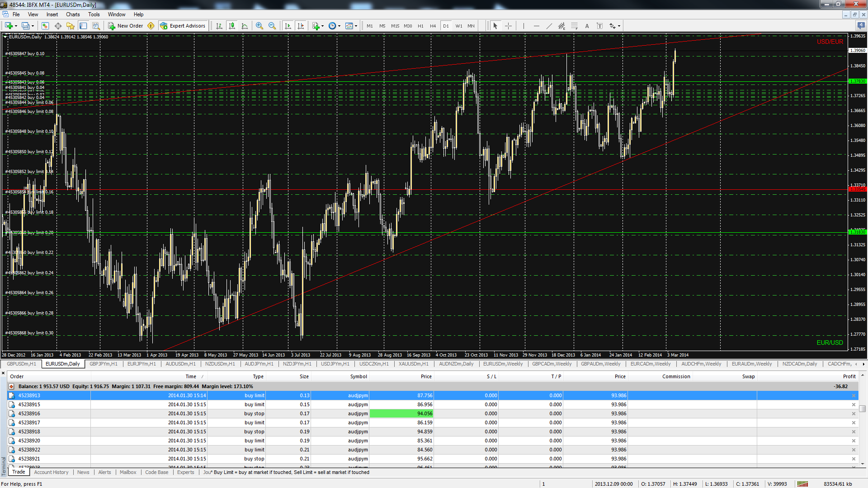Open the Data Window crosshair icon
Screen dimensions: 868x488
coord(58,26)
